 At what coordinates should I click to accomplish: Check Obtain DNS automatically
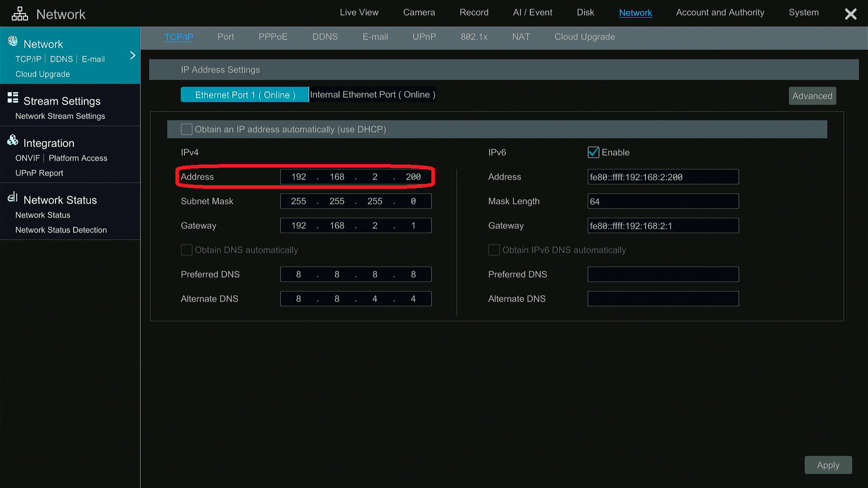(187, 250)
